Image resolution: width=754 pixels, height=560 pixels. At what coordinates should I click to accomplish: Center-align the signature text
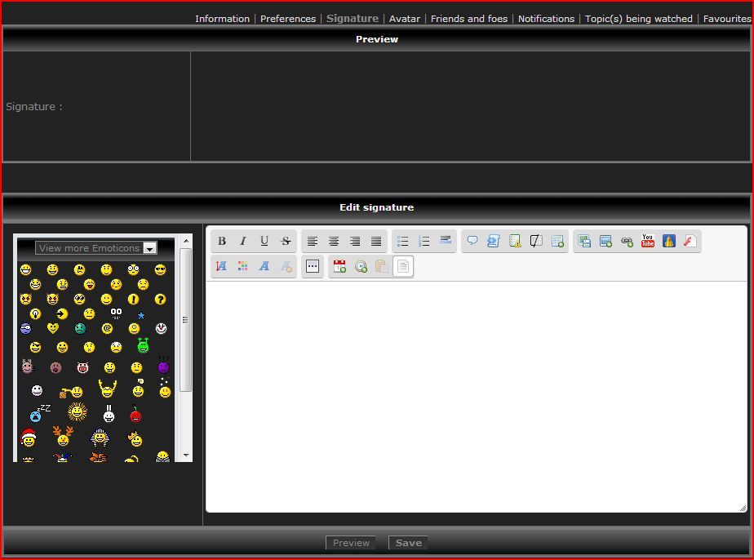pyautogui.click(x=334, y=241)
